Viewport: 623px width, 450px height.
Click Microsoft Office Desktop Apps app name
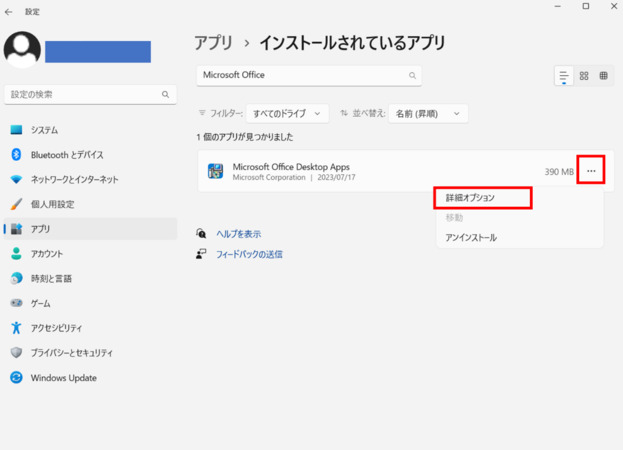click(x=291, y=167)
